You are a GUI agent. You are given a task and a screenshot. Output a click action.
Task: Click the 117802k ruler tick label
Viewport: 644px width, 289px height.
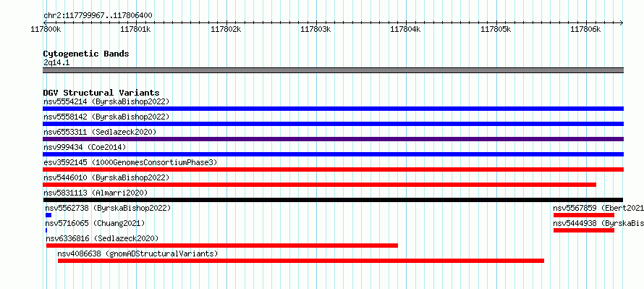point(226,29)
